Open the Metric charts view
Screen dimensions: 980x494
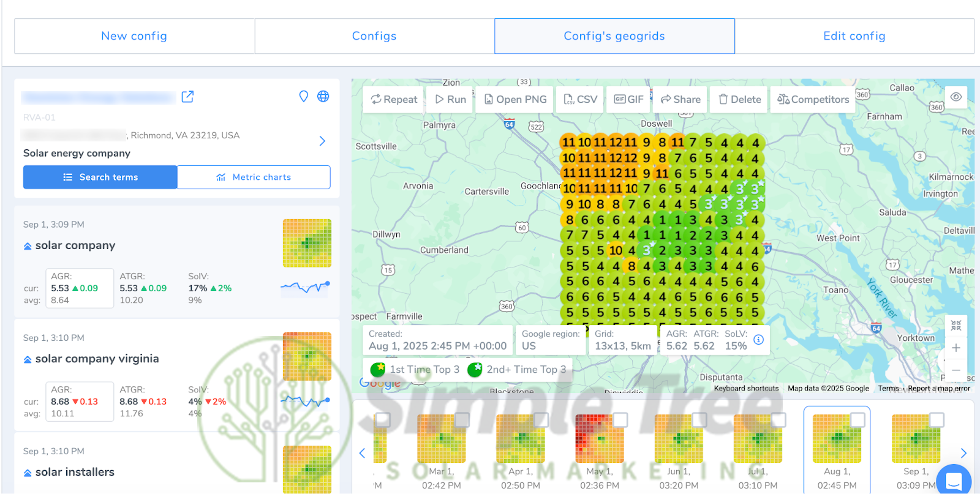tap(254, 177)
